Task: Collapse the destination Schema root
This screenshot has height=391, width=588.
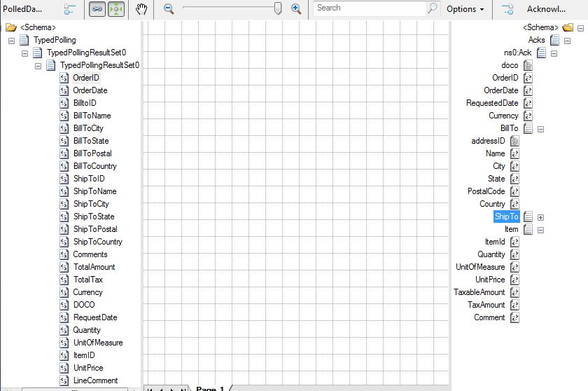Action: point(580,28)
